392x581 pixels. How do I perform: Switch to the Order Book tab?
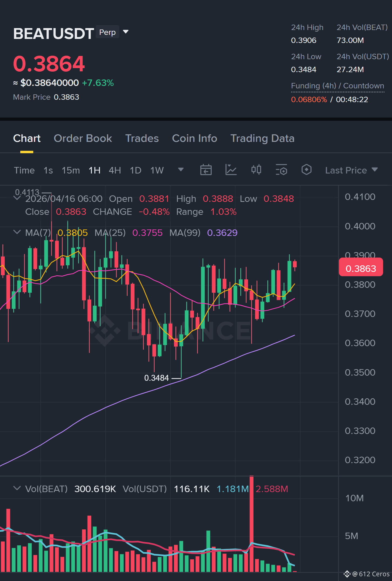[x=83, y=138]
